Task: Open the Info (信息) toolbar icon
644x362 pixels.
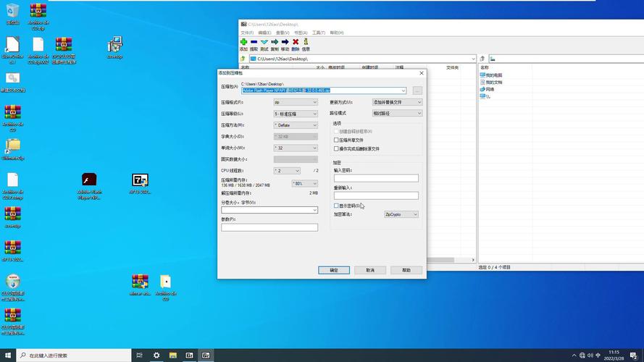Action: [x=306, y=42]
